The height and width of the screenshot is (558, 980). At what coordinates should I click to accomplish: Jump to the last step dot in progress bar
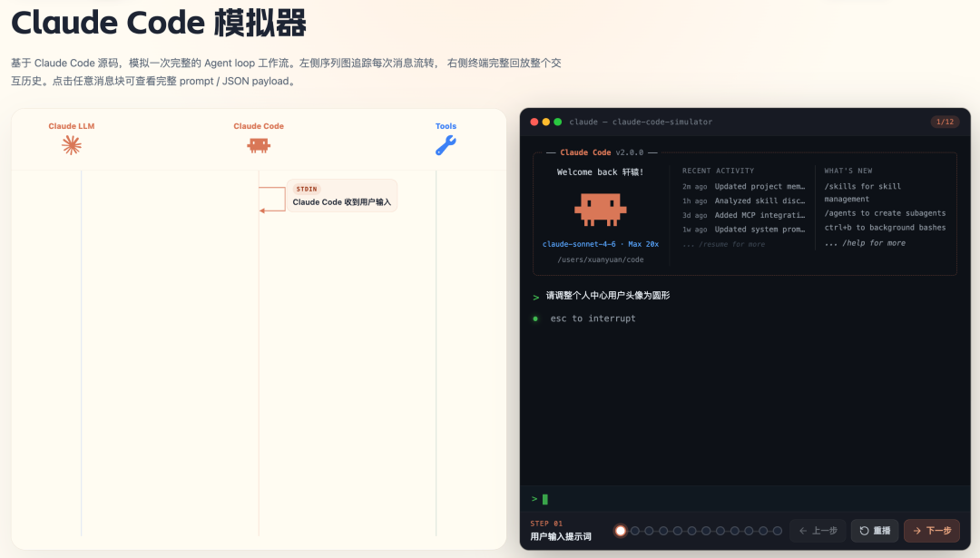tap(778, 531)
